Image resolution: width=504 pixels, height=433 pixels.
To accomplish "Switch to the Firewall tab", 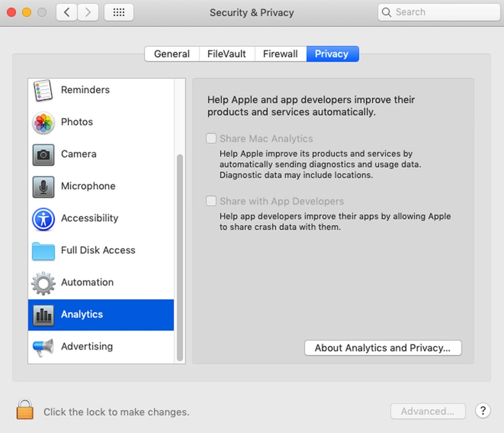I will point(280,54).
